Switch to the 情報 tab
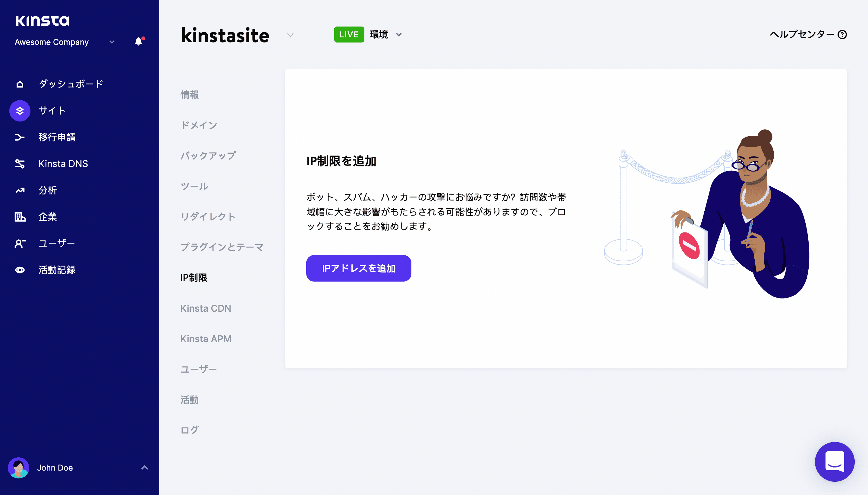The width and height of the screenshot is (868, 495). click(190, 95)
